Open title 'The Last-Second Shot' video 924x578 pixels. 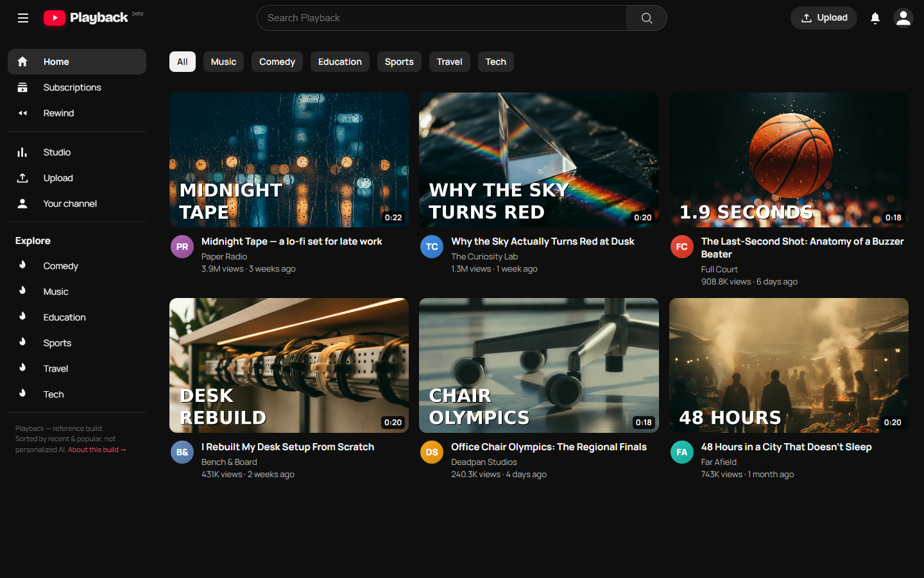point(803,248)
